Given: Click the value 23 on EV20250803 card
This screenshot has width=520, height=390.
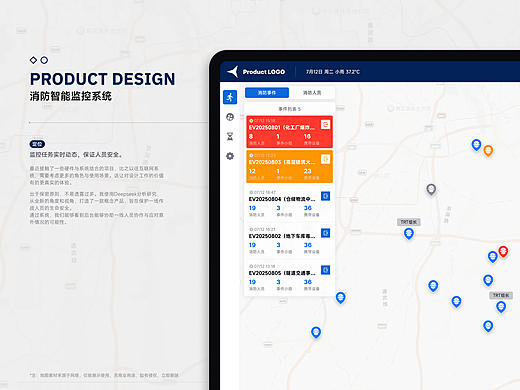Looking at the screenshot, I should coord(307,171).
